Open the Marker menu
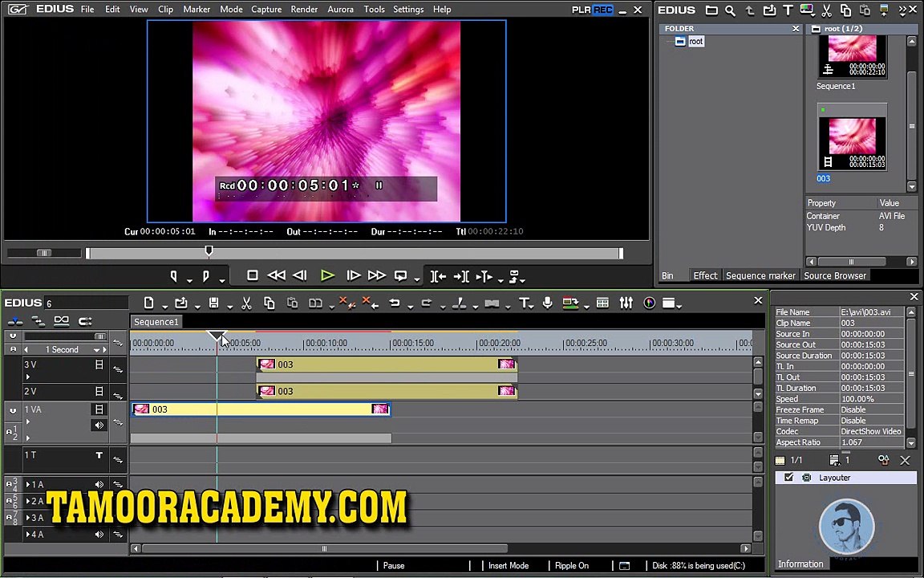This screenshot has width=924, height=578. pyautogui.click(x=197, y=10)
